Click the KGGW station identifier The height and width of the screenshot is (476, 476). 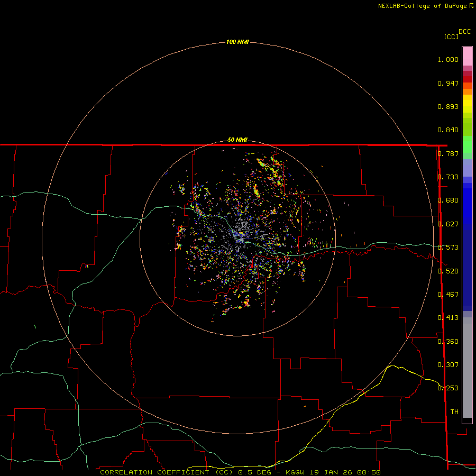[295, 472]
